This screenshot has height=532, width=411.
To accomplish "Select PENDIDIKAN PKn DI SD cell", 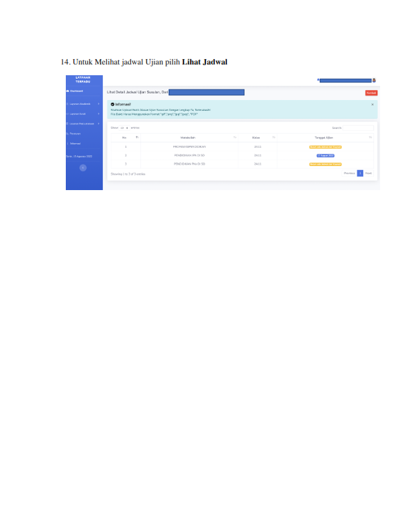I will [x=189, y=164].
